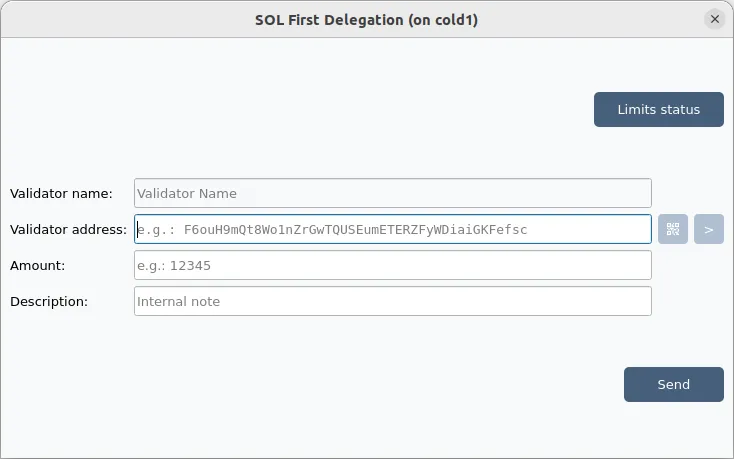The image size is (734, 459).
Task: Click the "Amount:" label text
Action: tap(37, 266)
